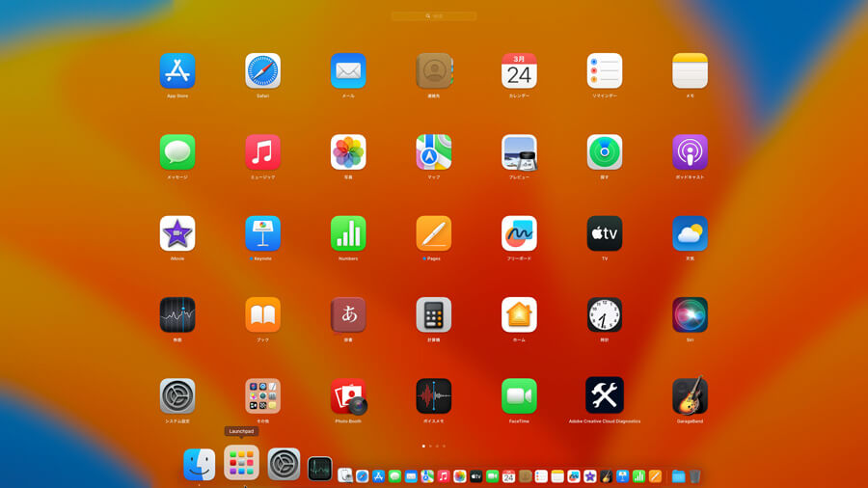Open the Find My app in Launchpad
Viewport: 868px width, 488px height.
pos(605,152)
